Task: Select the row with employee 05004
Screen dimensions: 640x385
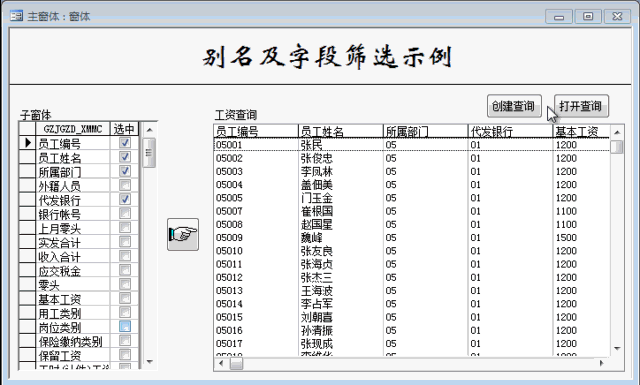Action: [412, 185]
